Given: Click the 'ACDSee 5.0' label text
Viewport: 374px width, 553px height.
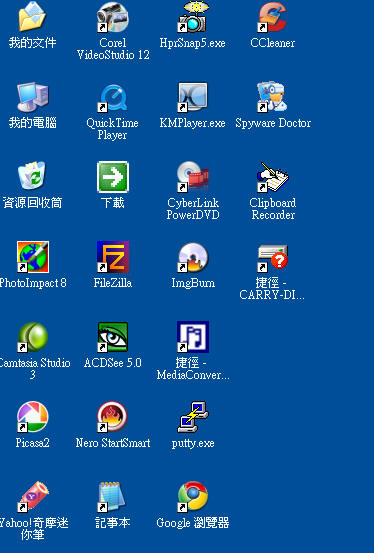Looking at the screenshot, I should tap(113, 363).
